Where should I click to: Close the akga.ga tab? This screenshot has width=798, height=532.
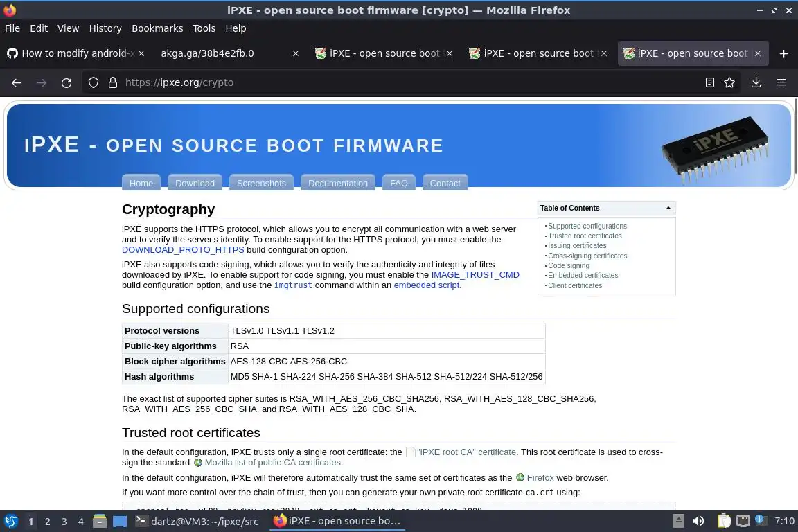point(296,53)
